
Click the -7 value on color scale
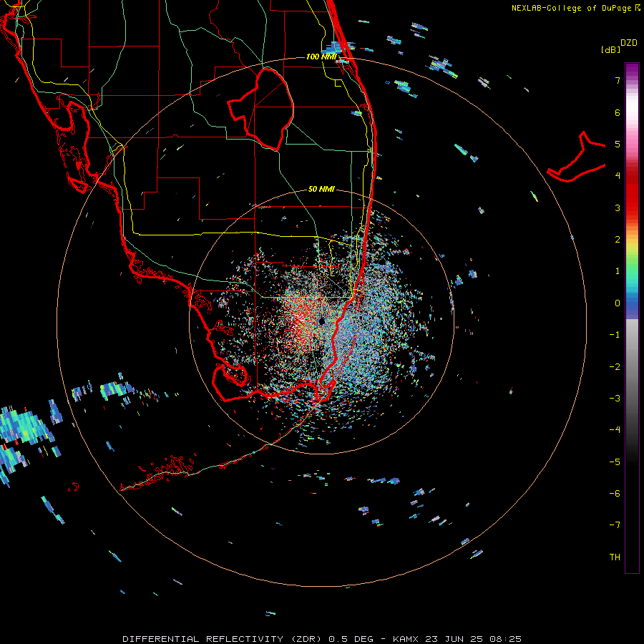point(615,525)
